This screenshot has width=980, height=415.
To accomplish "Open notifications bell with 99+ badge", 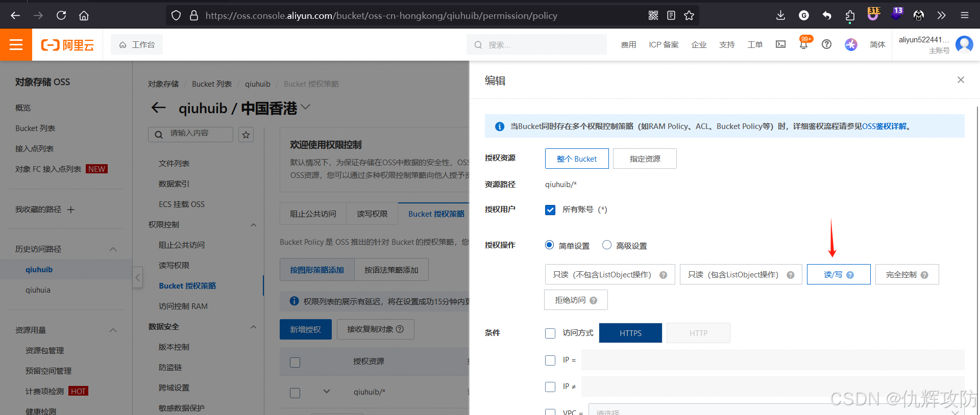I will (x=803, y=44).
